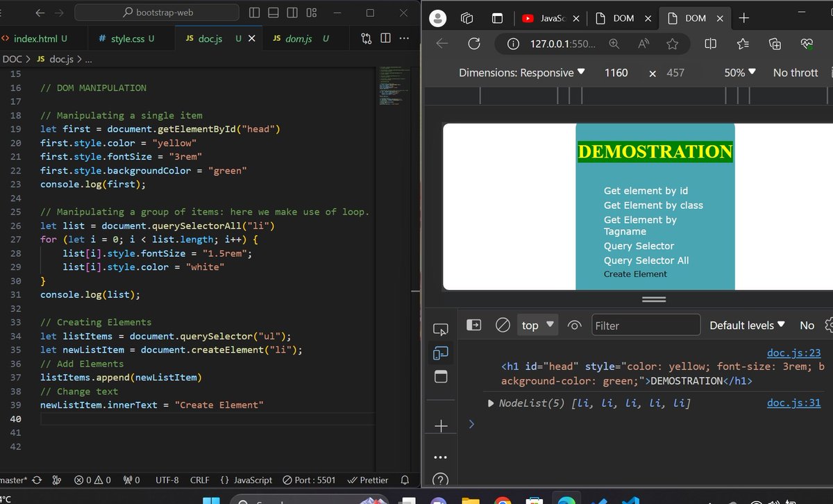The width and height of the screenshot is (833, 504).
Task: Click the console Filter input
Action: 646,325
